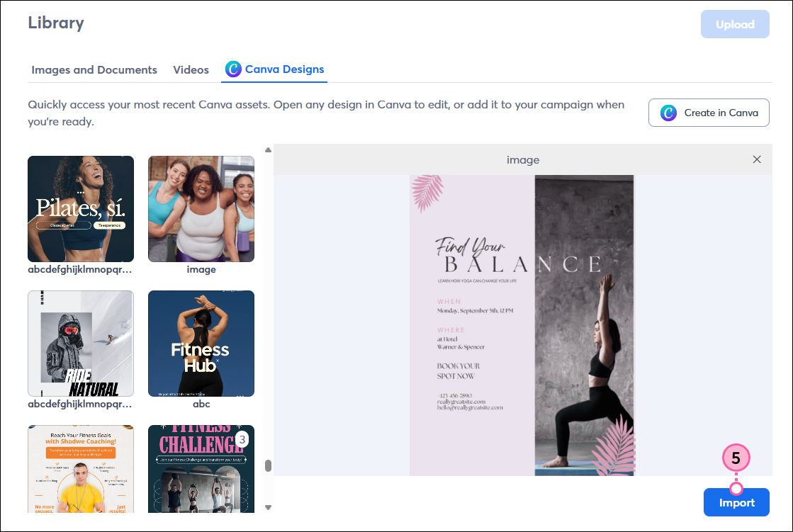
Task: Open the 'Ride Natural' design thumbnail
Action: 80,343
